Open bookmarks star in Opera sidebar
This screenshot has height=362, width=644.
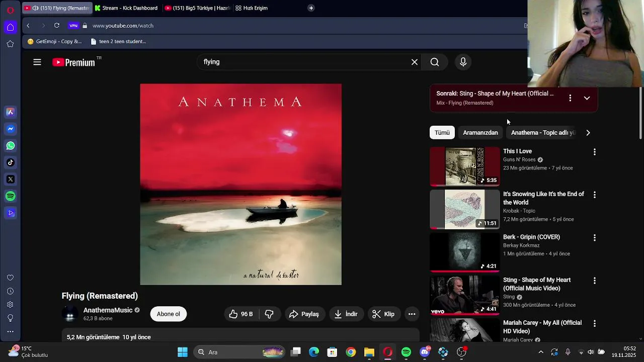[x=10, y=44]
